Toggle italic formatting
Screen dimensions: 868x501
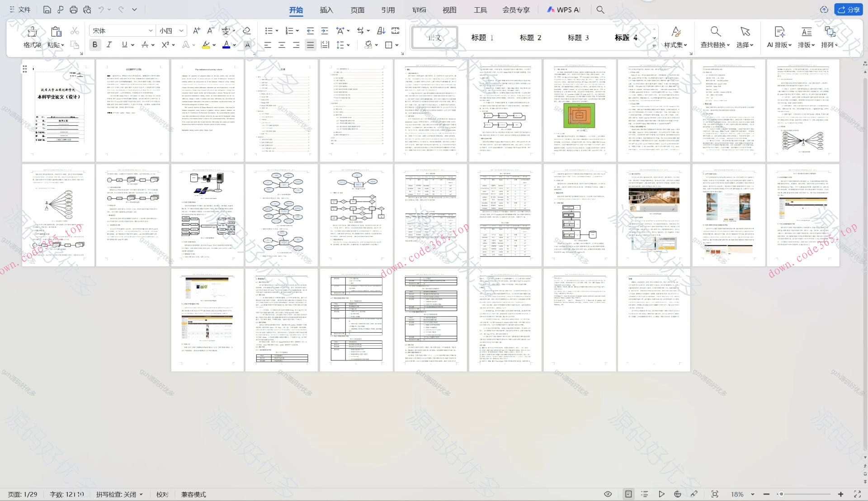(x=109, y=45)
